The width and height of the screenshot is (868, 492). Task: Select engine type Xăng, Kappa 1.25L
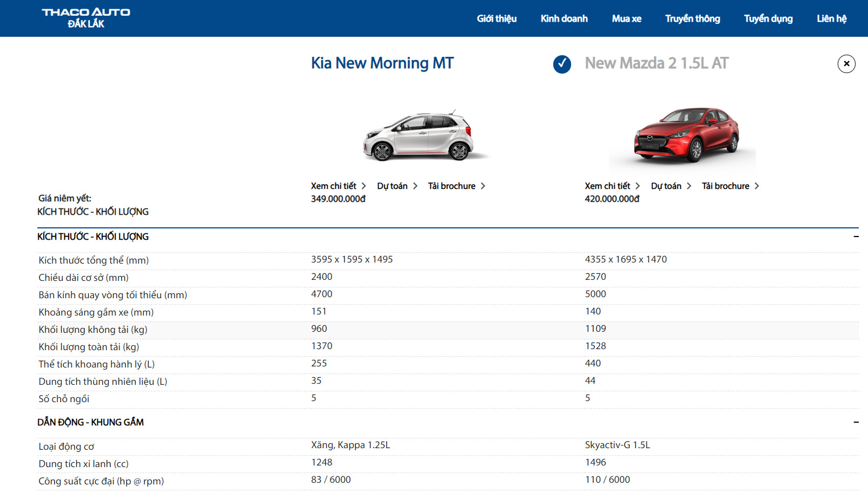pyautogui.click(x=350, y=445)
